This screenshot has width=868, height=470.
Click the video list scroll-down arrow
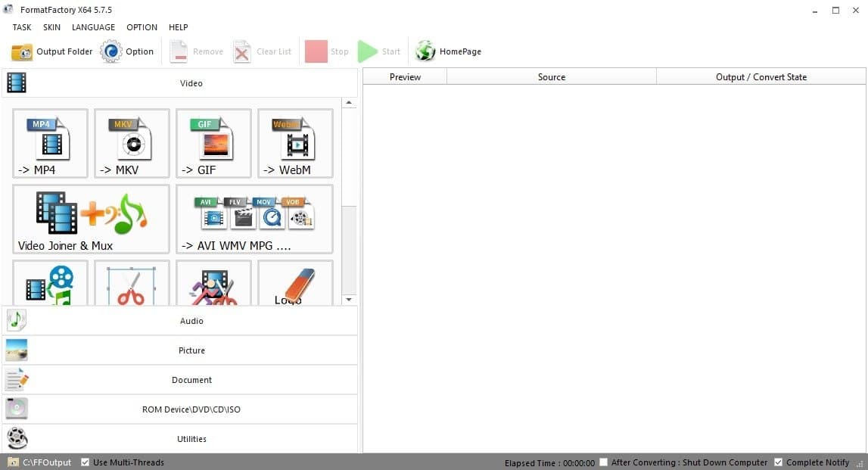coord(349,300)
